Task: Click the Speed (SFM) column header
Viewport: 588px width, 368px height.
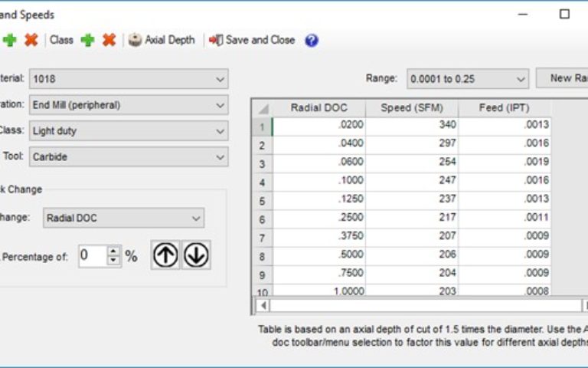Action: click(412, 108)
